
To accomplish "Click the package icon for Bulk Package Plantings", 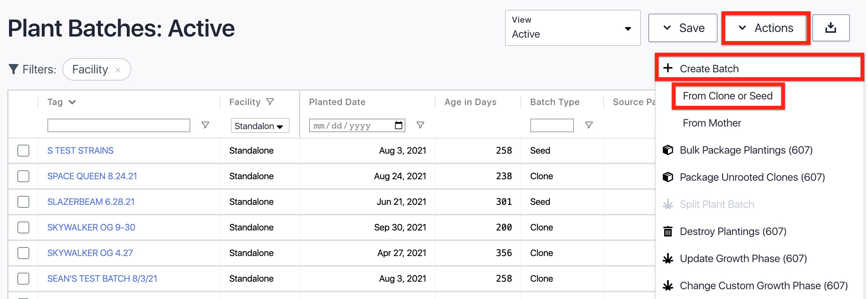I will 668,150.
